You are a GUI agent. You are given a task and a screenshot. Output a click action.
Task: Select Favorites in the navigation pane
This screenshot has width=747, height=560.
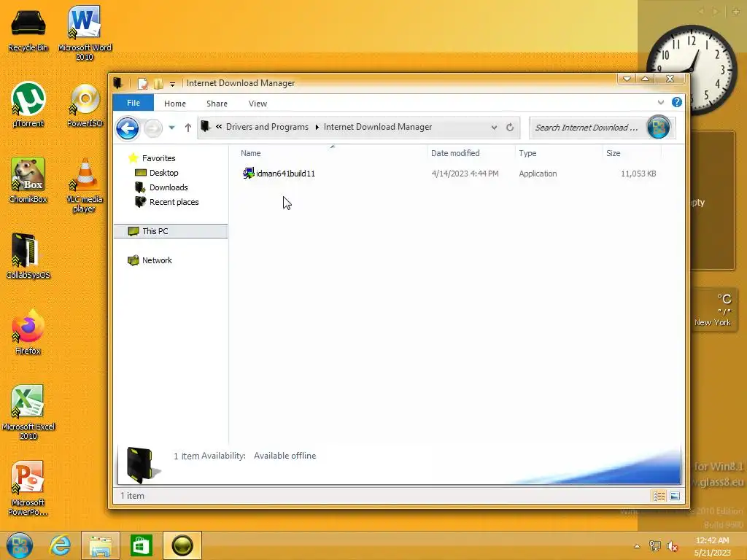point(158,158)
